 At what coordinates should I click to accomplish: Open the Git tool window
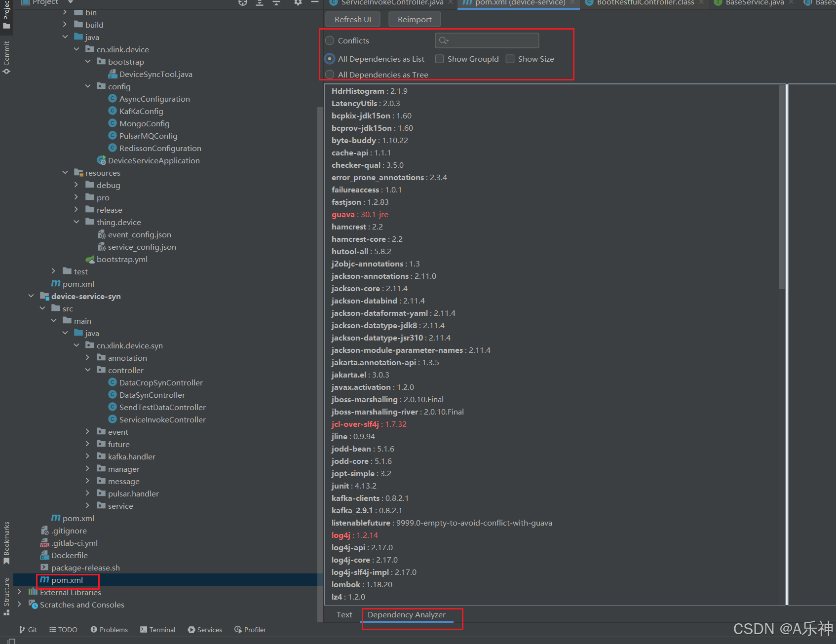click(x=28, y=629)
